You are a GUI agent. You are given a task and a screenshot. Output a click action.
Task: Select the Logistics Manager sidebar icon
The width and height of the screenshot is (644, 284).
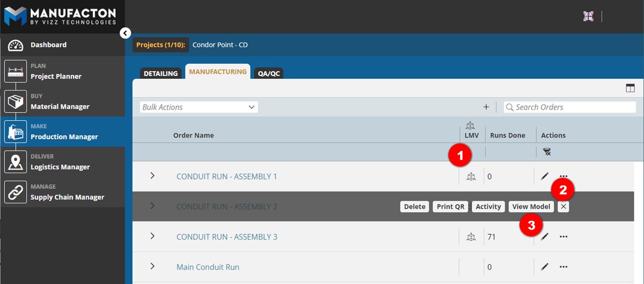16,161
